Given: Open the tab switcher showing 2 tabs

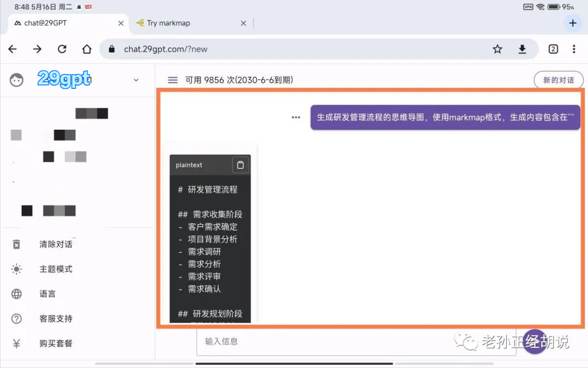Looking at the screenshot, I should (553, 49).
